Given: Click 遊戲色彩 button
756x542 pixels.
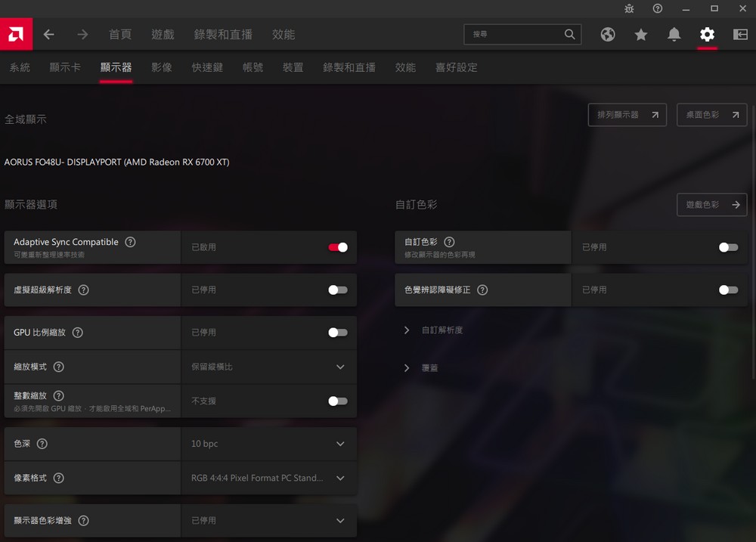Looking at the screenshot, I should point(712,205).
